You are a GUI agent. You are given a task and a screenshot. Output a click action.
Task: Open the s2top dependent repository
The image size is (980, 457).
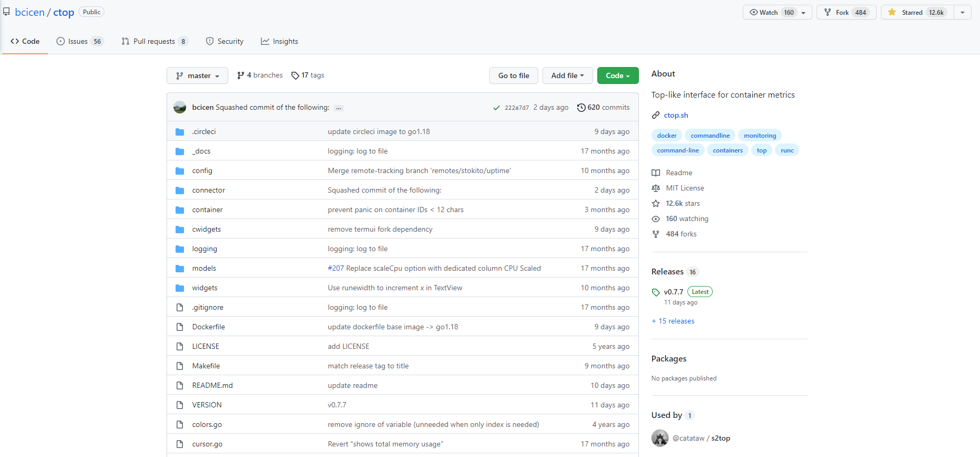[721, 439]
